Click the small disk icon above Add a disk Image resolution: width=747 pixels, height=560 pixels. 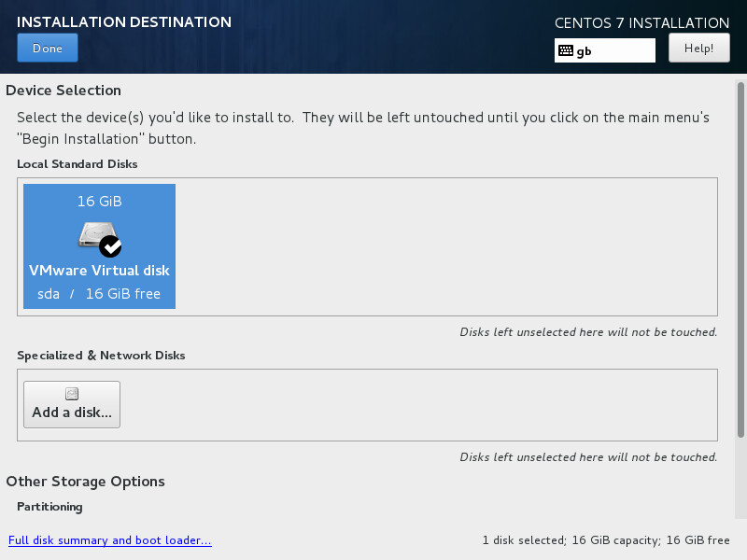point(72,394)
